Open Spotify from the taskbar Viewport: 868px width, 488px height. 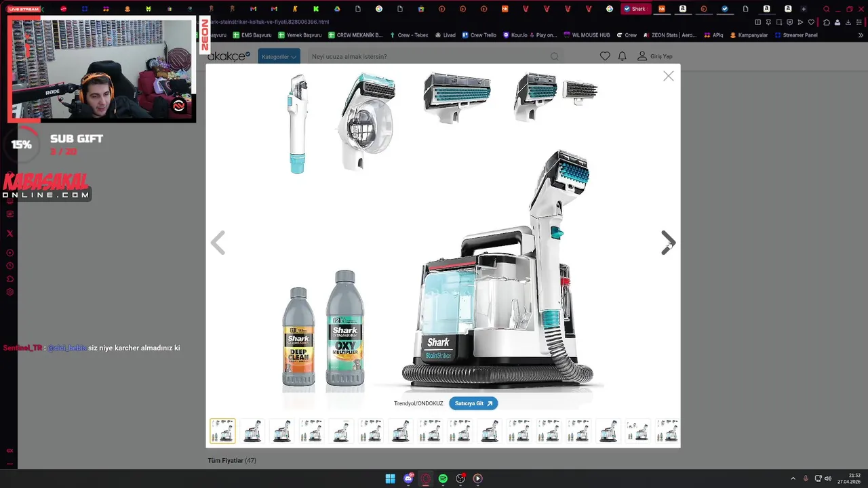point(443,479)
